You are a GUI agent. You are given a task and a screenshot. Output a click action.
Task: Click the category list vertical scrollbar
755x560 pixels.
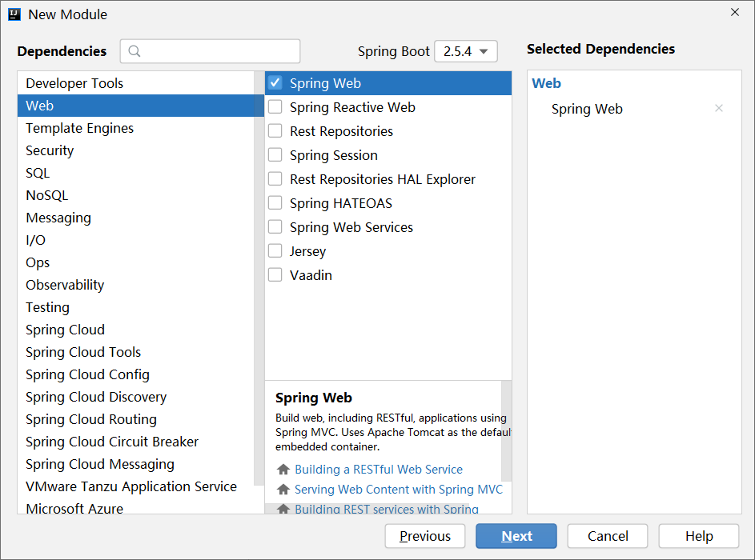click(x=259, y=279)
